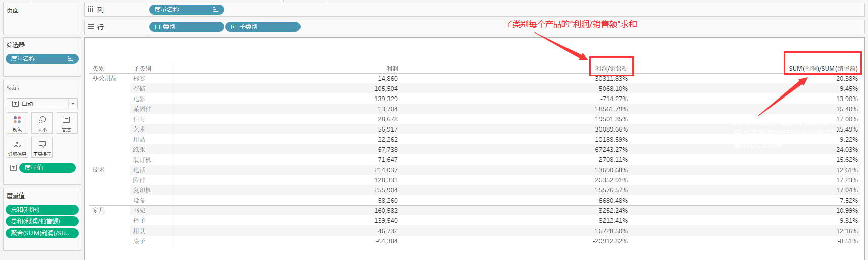Click the percentage value 24.03%

coord(847,150)
